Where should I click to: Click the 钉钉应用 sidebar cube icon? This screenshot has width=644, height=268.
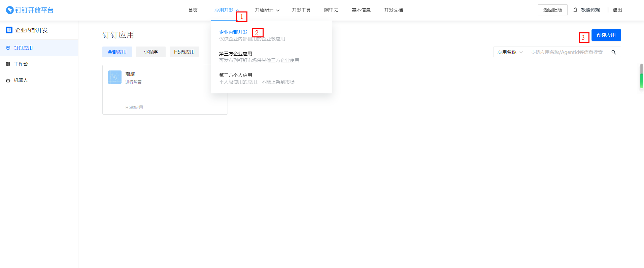8,48
